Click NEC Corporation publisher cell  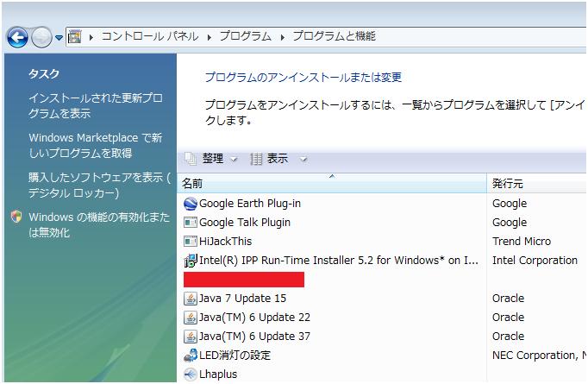point(539,356)
